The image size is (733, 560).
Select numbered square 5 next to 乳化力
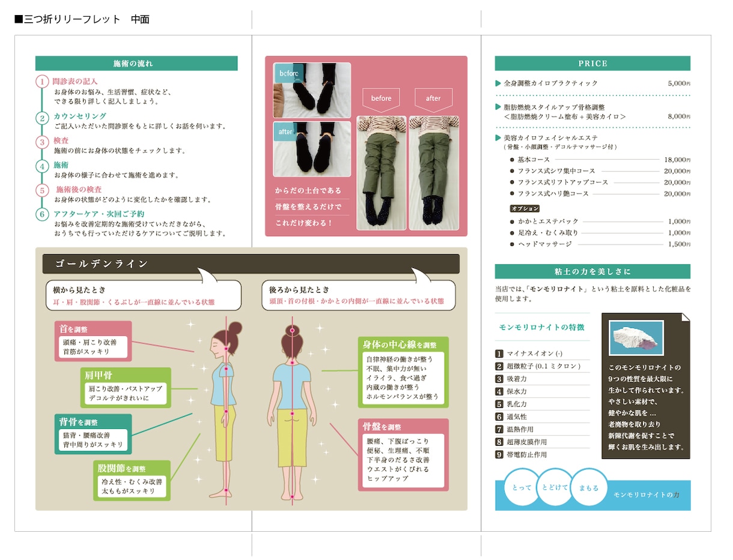point(499,404)
